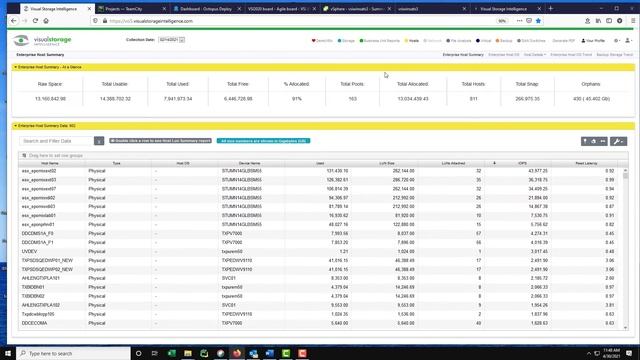Sort by the Read Latency column
Viewport: 640px width, 360px height.
click(587, 163)
